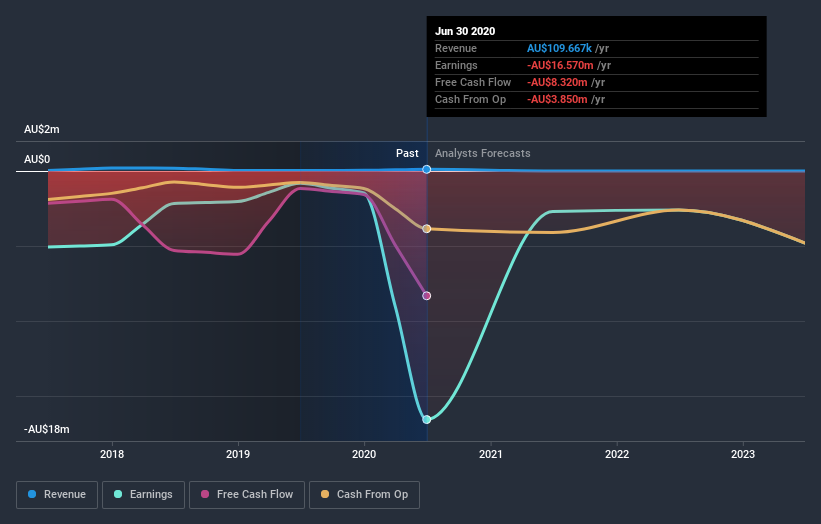Click the 2019 axis label
This screenshot has height=524, width=821.
click(x=238, y=454)
